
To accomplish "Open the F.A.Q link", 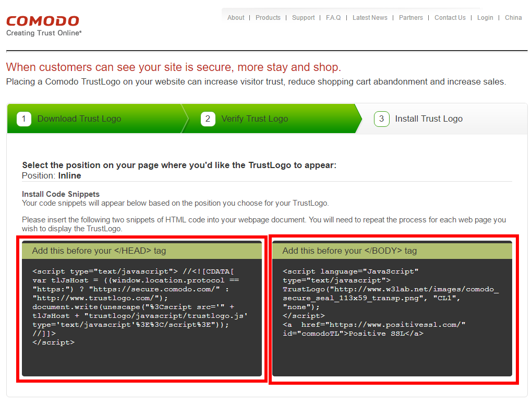I will pos(333,18).
